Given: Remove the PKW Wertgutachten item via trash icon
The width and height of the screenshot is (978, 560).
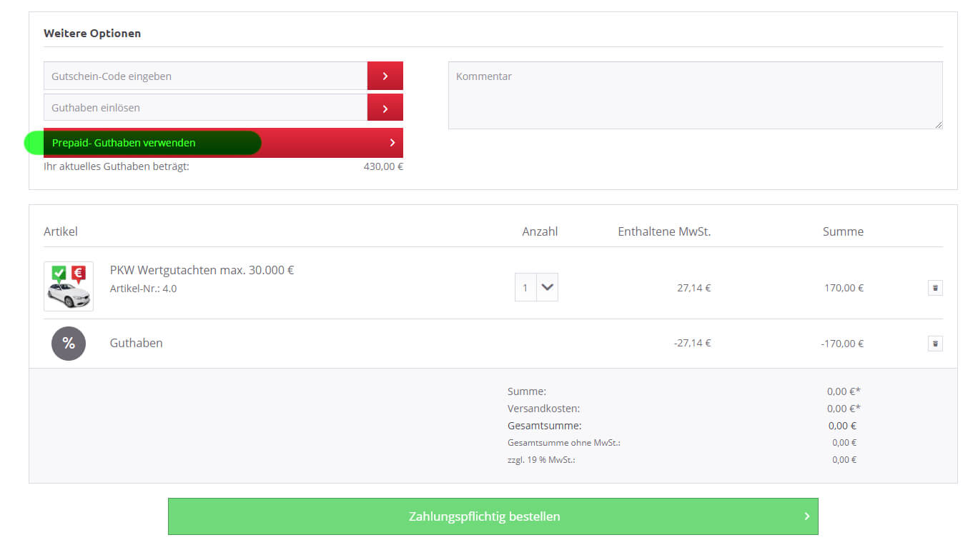Looking at the screenshot, I should pyautogui.click(x=935, y=288).
